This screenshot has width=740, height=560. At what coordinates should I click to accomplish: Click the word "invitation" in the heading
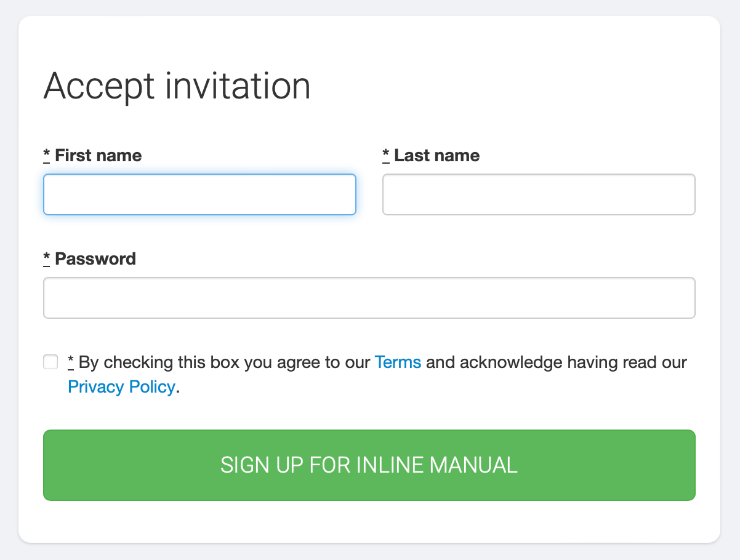(238, 86)
